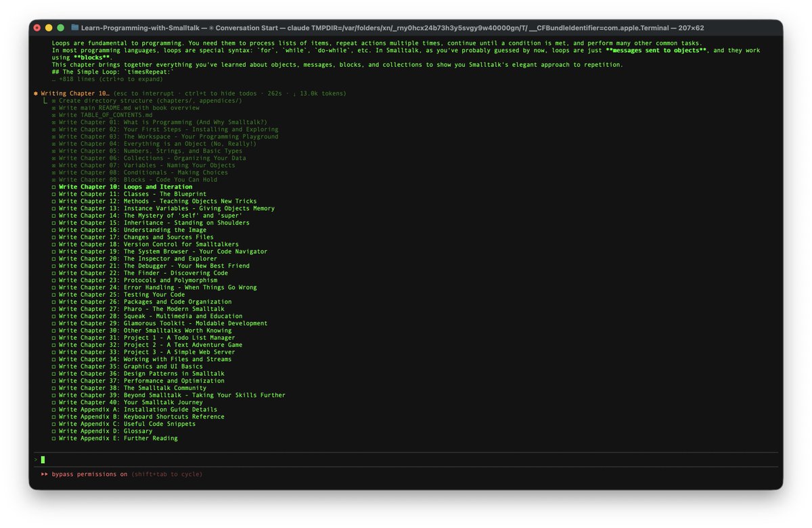Click the orange spinner before 'Writing Chapter 10…'
The image size is (812, 528).
[x=35, y=93]
